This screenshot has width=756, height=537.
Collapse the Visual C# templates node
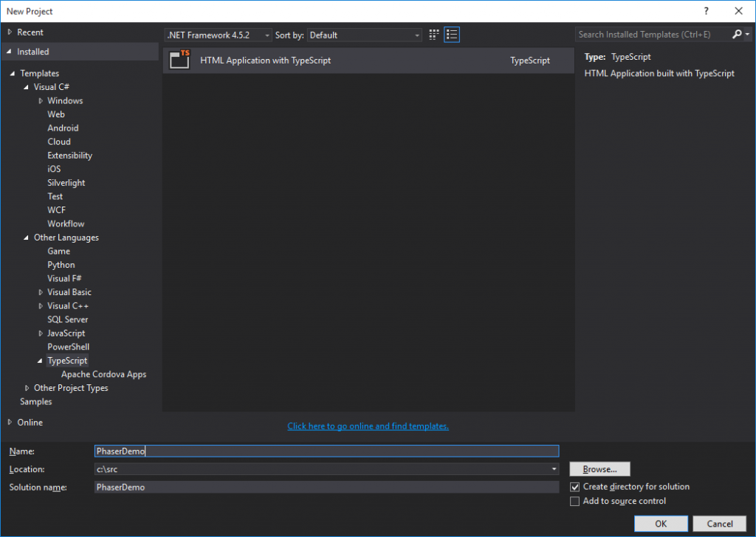tap(27, 86)
